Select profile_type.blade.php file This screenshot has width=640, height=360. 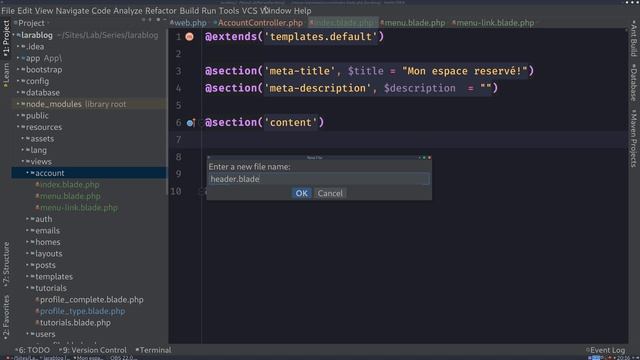[82, 311]
